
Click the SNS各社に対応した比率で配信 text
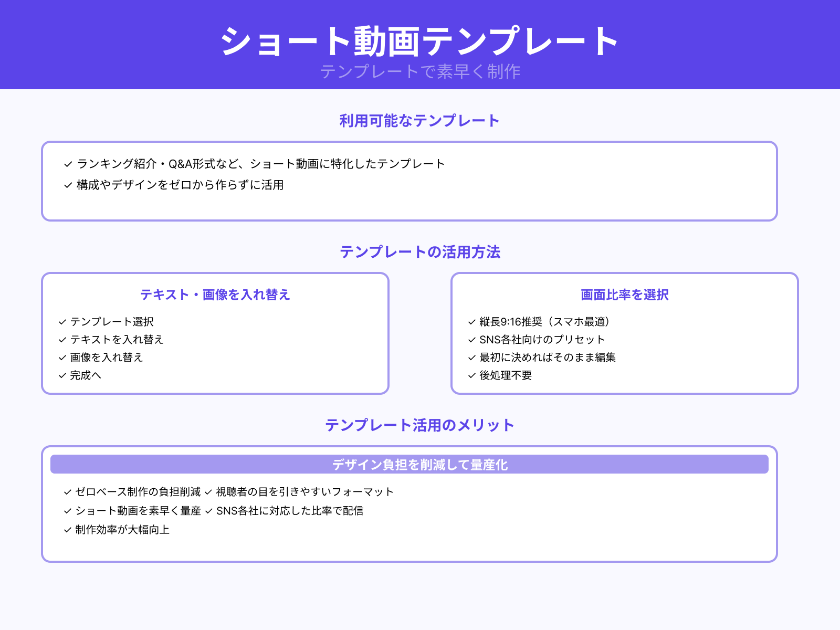coord(290,511)
